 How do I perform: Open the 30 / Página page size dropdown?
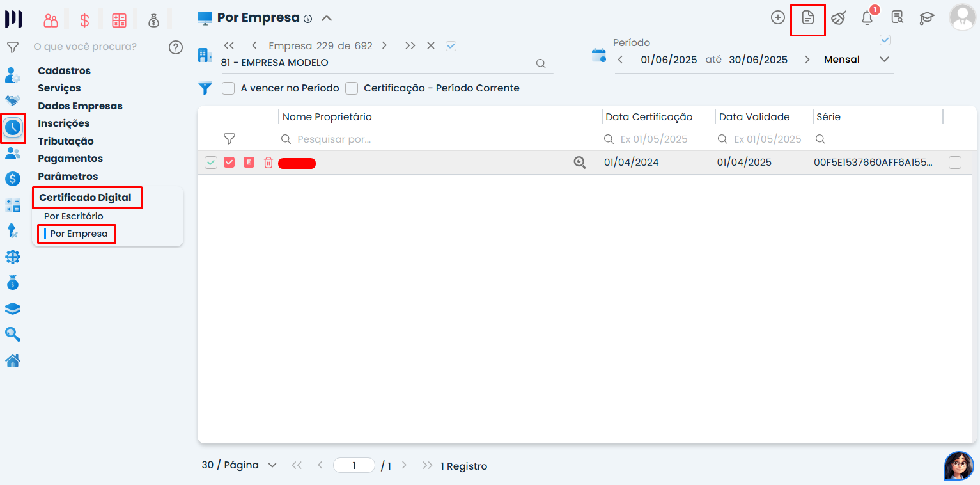click(239, 465)
